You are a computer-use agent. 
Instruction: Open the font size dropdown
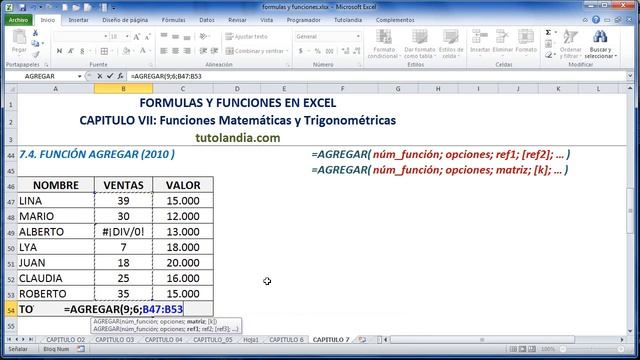[127, 37]
